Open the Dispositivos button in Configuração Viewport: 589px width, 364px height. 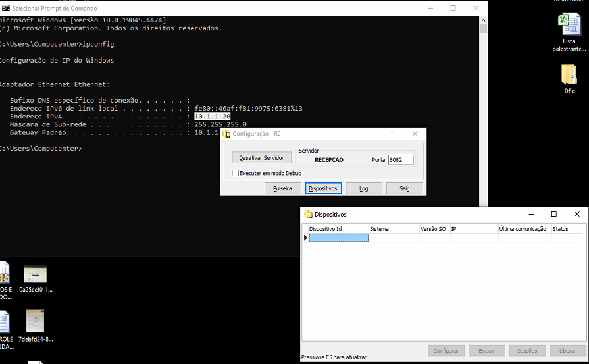click(x=323, y=188)
